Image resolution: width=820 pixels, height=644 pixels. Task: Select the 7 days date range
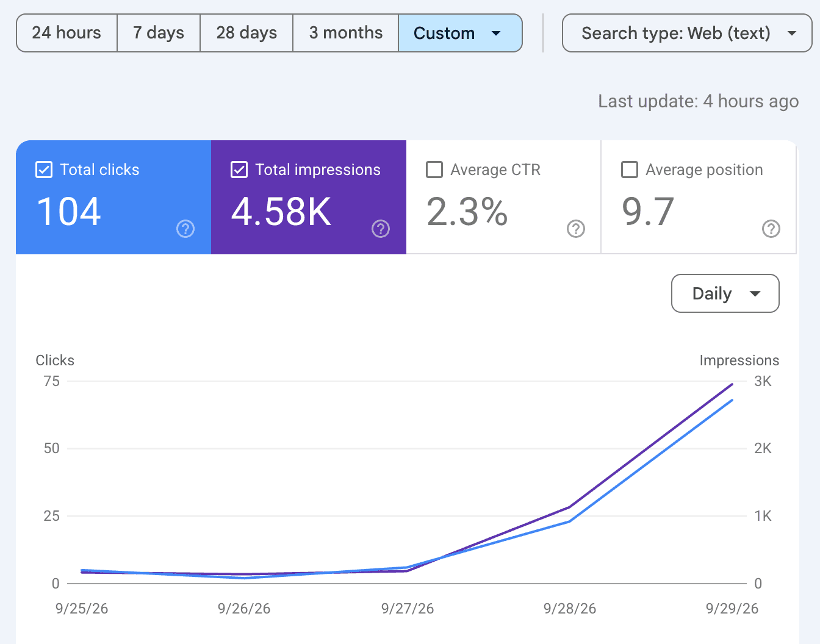point(159,33)
